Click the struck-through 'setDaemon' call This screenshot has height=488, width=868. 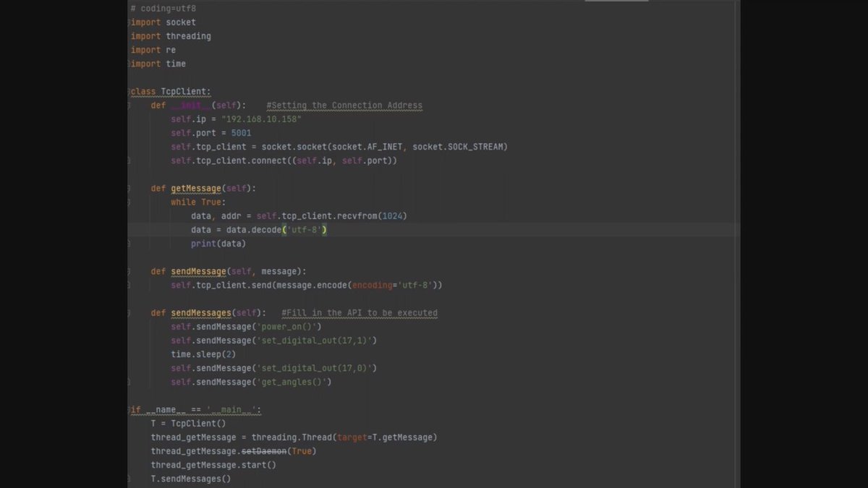tap(263, 451)
